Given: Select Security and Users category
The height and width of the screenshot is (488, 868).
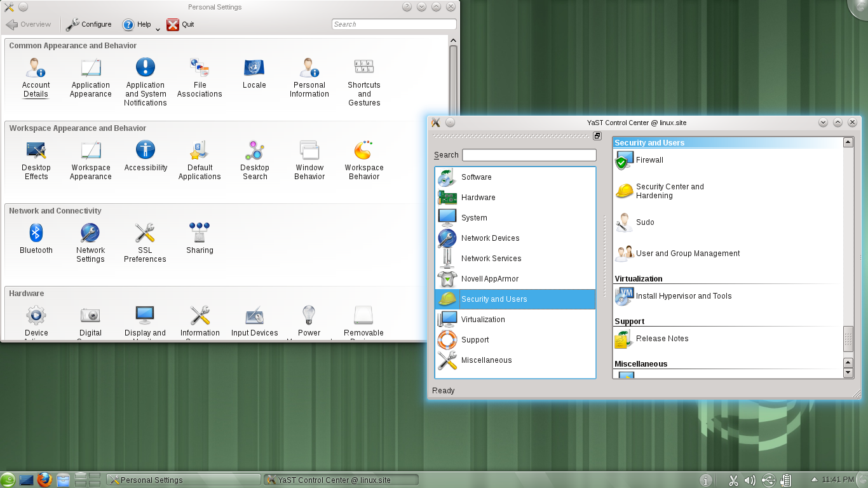Looking at the screenshot, I should 515,299.
